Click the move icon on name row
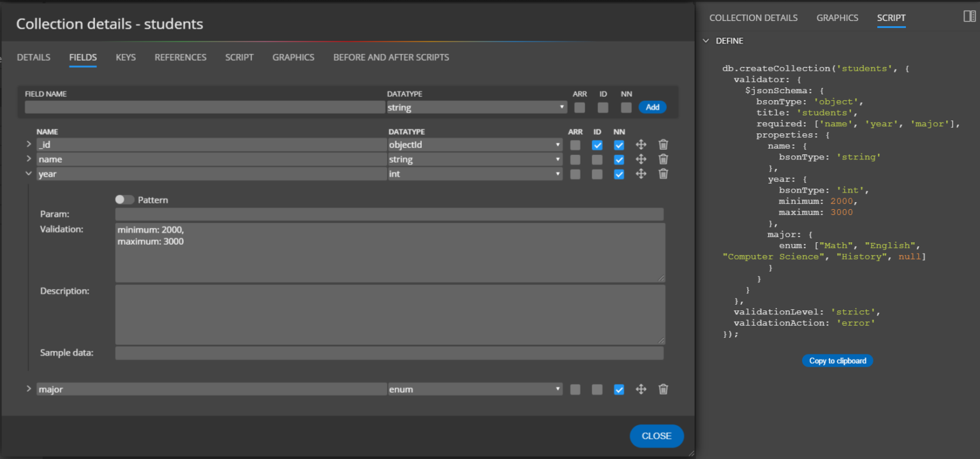This screenshot has width=980, height=459. click(641, 159)
